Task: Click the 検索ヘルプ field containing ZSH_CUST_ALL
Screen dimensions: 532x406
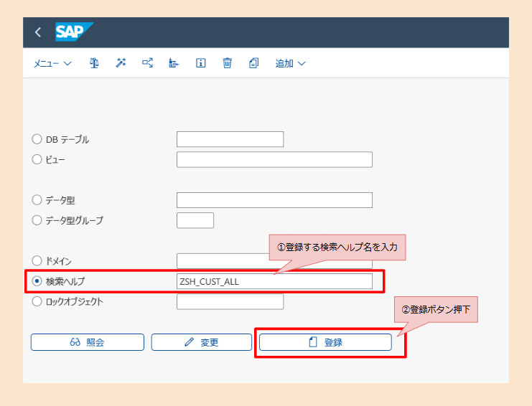Action: tap(274, 281)
